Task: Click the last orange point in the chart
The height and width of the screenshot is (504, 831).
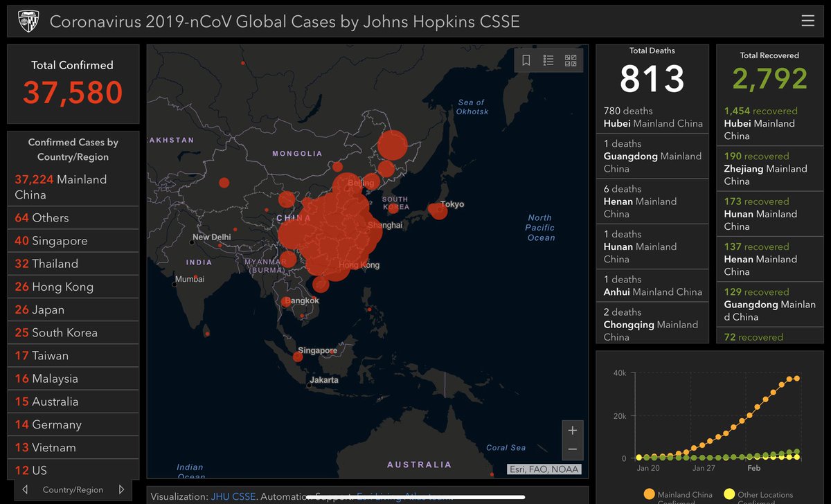Action: pos(796,378)
